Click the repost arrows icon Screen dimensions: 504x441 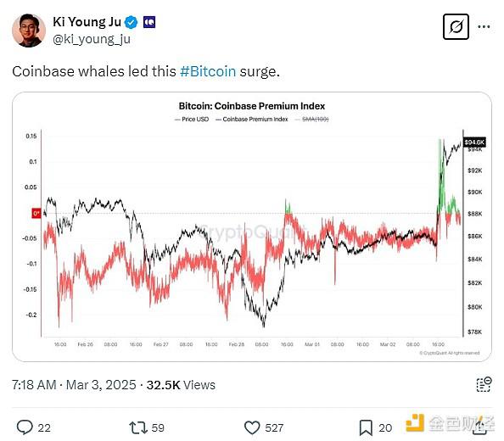point(138,427)
